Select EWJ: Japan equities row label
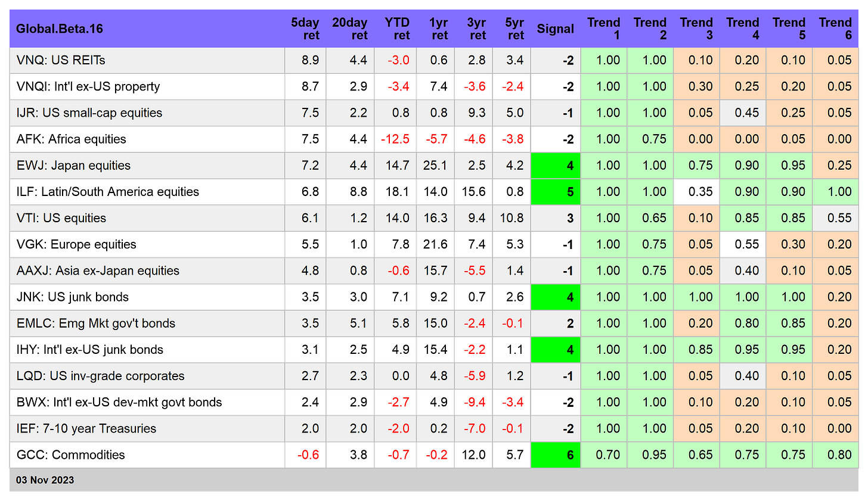The width and height of the screenshot is (868, 501). (x=73, y=165)
